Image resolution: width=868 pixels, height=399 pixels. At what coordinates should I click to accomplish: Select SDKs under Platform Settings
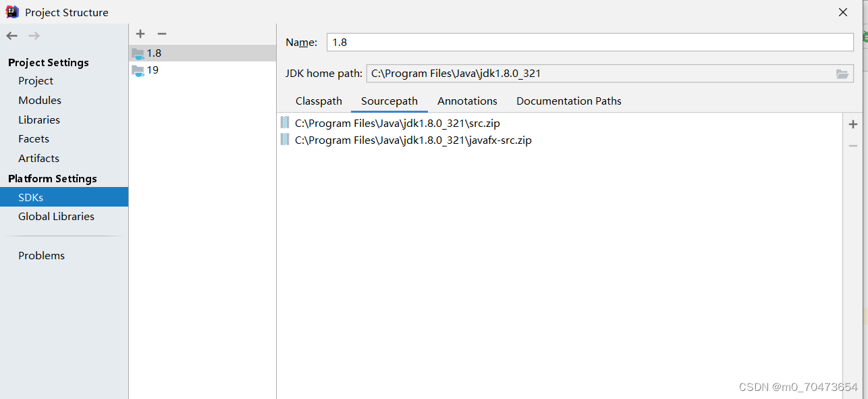coord(64,197)
